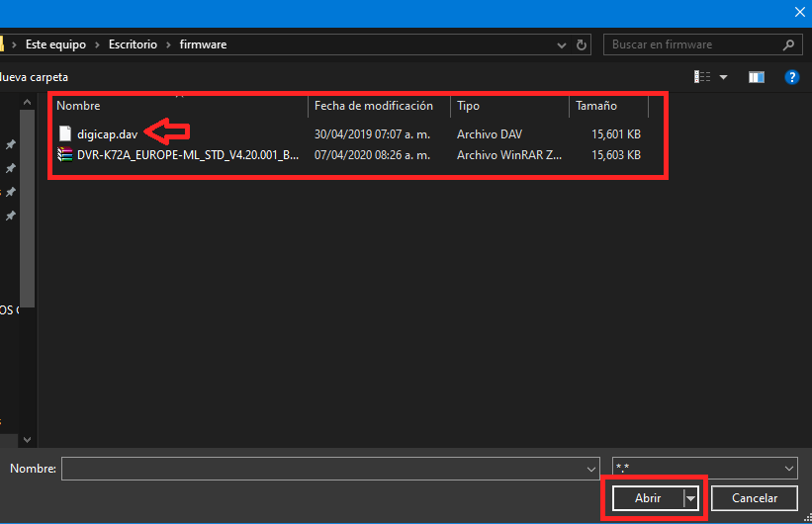Open the Abrir button split arrow
Screen dimensions: 812x524
tap(690, 498)
